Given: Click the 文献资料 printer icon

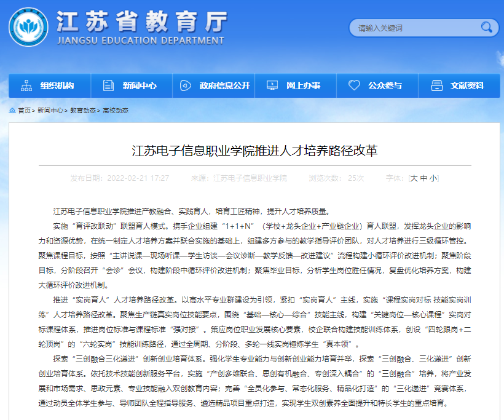Looking at the screenshot, I should pos(437,85).
